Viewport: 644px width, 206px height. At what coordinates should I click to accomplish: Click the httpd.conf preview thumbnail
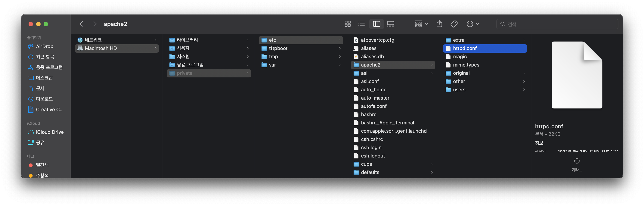click(x=577, y=75)
